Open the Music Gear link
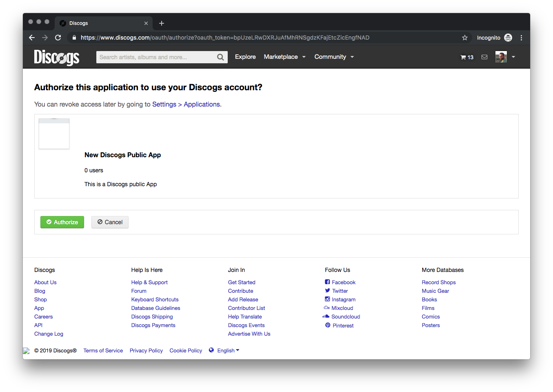 pos(435,291)
